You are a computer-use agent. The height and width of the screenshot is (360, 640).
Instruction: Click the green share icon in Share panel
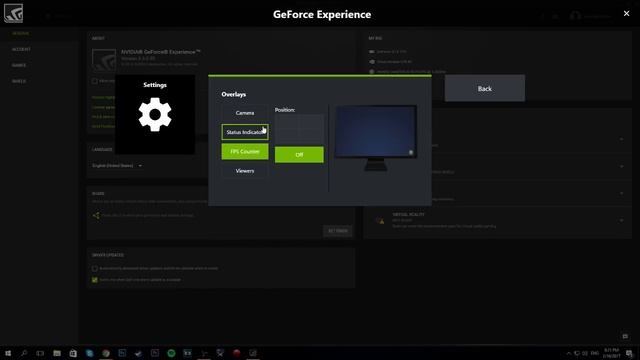(x=96, y=215)
